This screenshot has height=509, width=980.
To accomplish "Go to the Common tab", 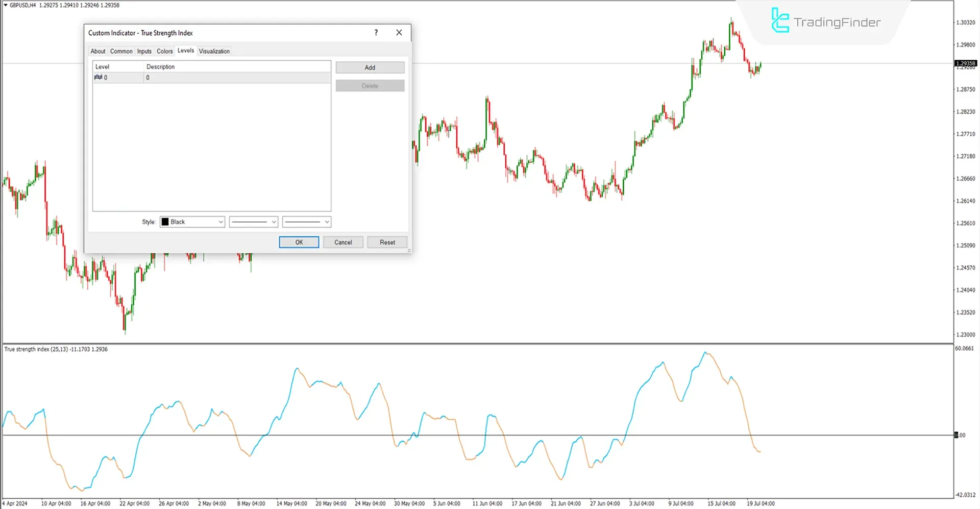I will pos(121,52).
